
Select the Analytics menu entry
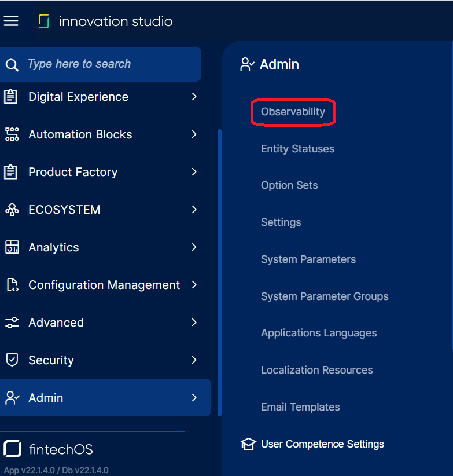(54, 247)
